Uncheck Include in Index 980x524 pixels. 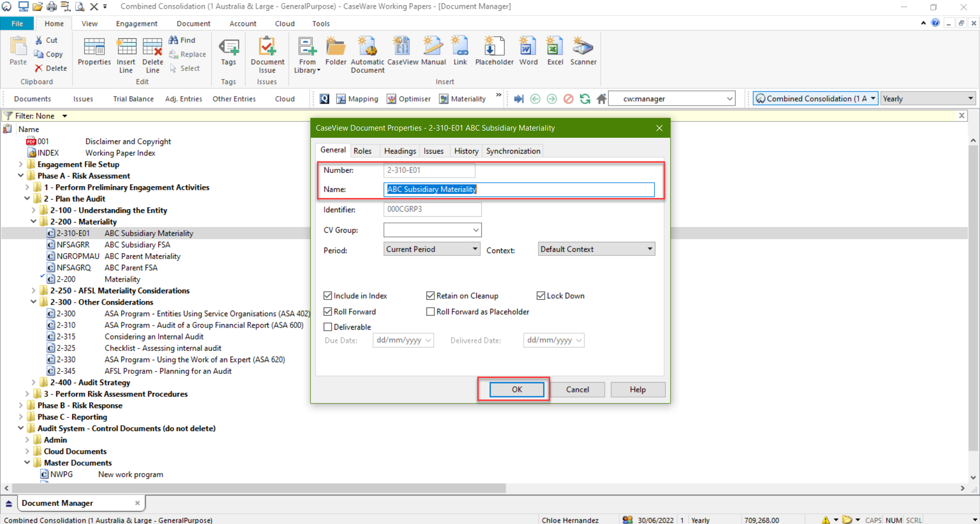(x=328, y=296)
